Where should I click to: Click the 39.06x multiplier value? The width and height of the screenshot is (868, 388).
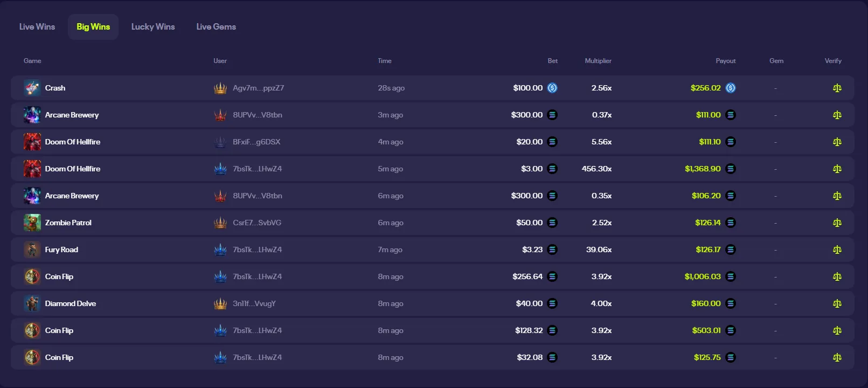(x=599, y=250)
